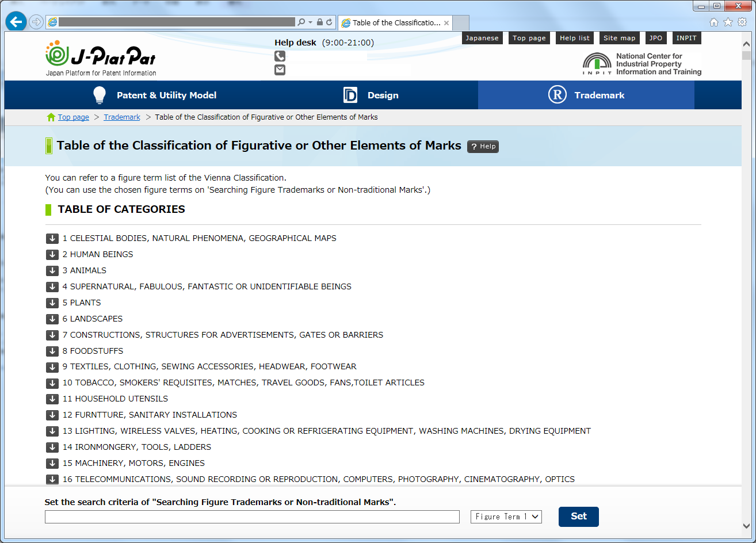Open browser settings gear icon
Viewport: 756px width, 543px height.
(x=742, y=22)
